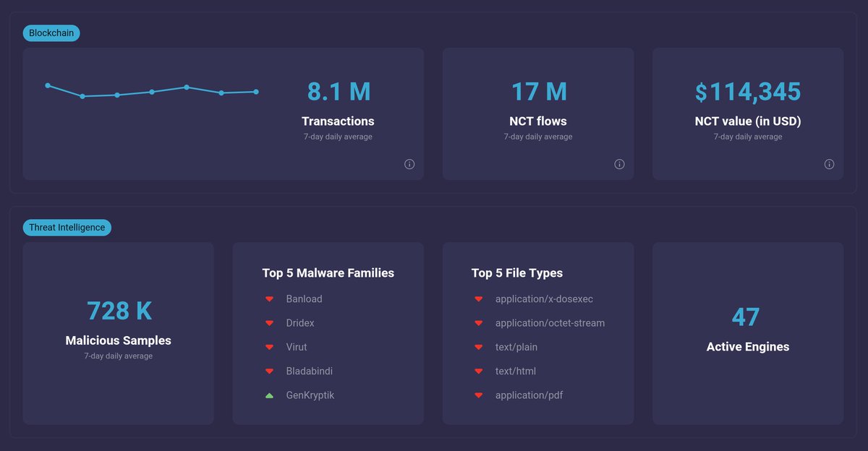Click the info icon on NCT flows card
This screenshot has height=451, width=868.
coord(619,164)
